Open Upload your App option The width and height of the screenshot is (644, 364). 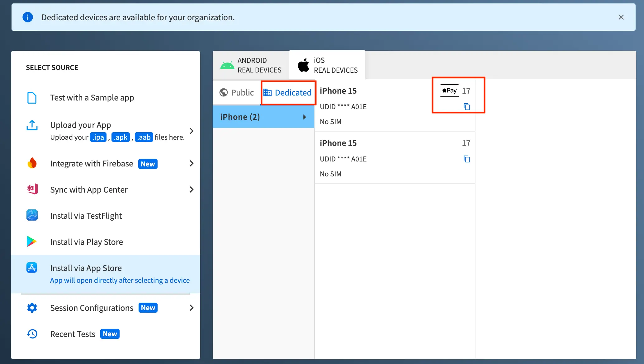point(106,131)
